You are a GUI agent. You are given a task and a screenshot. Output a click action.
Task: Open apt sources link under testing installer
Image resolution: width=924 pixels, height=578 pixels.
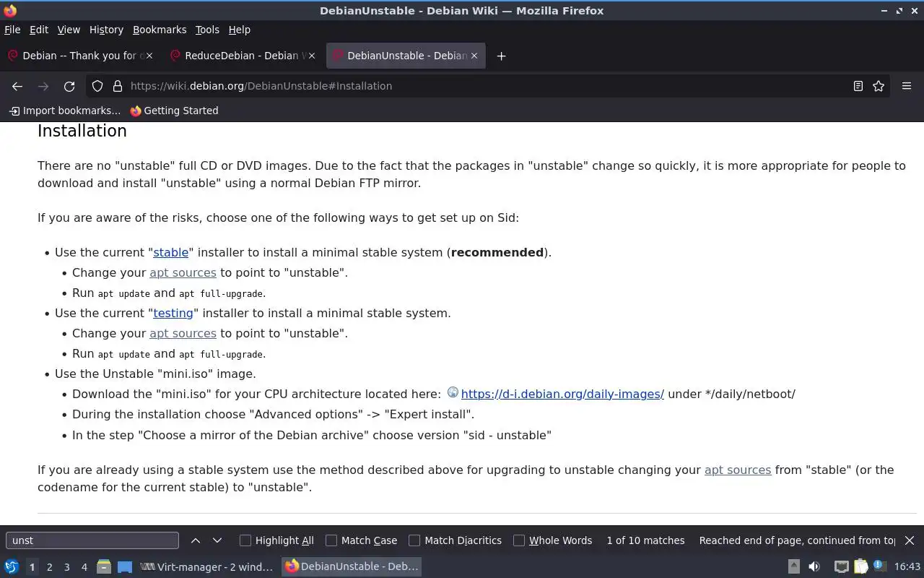(183, 333)
